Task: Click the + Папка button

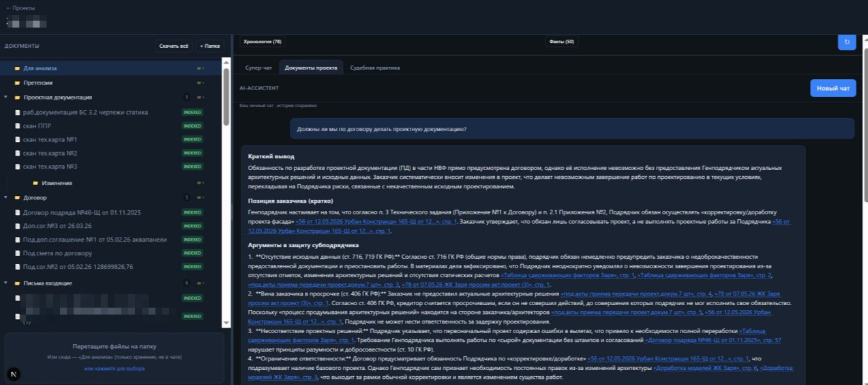Action: 209,46
